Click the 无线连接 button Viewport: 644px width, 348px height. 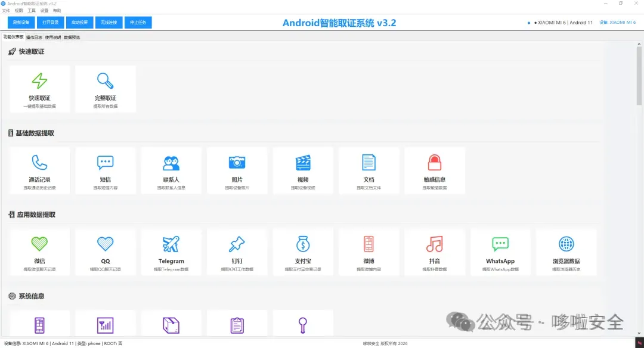tap(109, 22)
